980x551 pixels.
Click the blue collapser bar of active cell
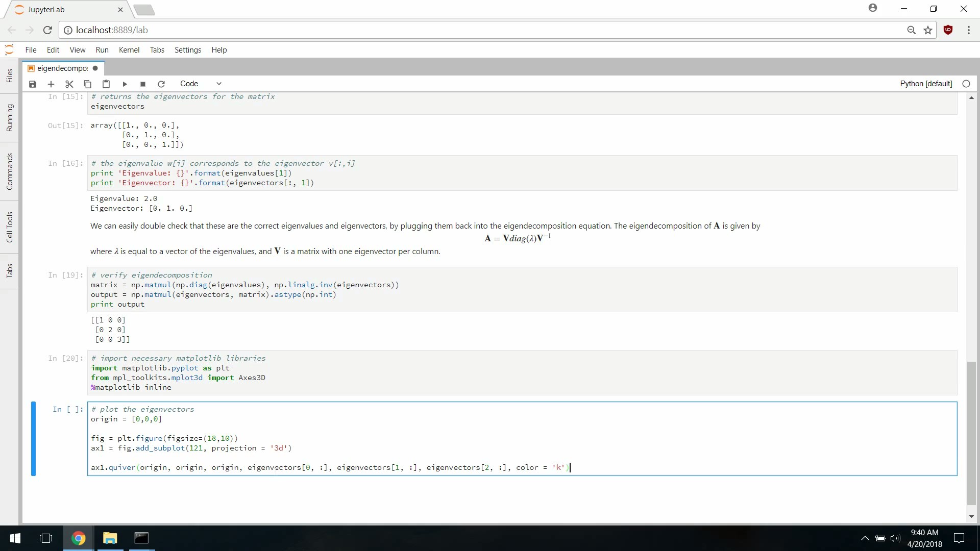pyautogui.click(x=33, y=439)
